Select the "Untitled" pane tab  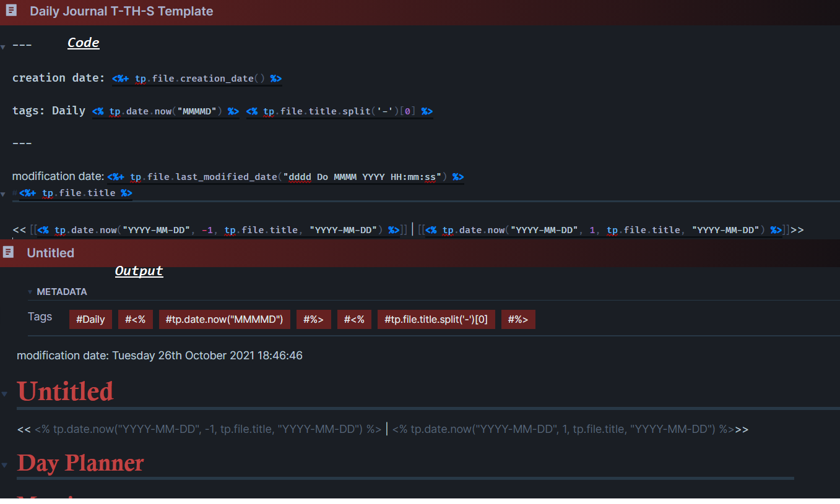50,252
